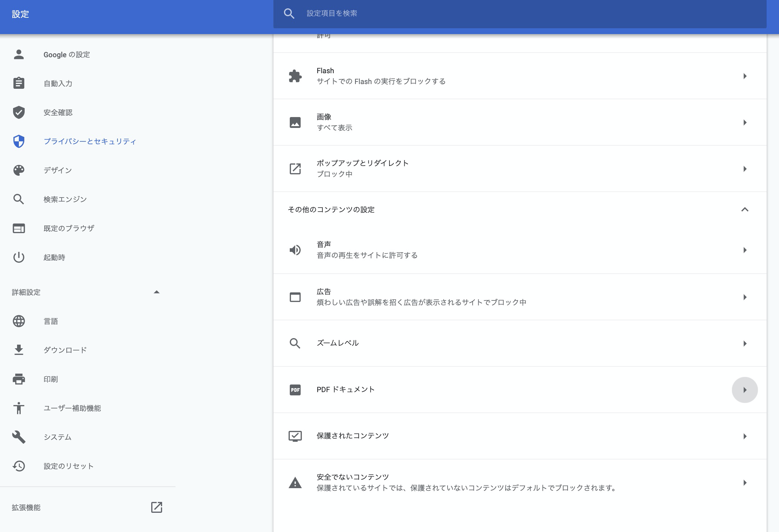
Task: Click the person icon beside Google の設定
Action: (19, 54)
